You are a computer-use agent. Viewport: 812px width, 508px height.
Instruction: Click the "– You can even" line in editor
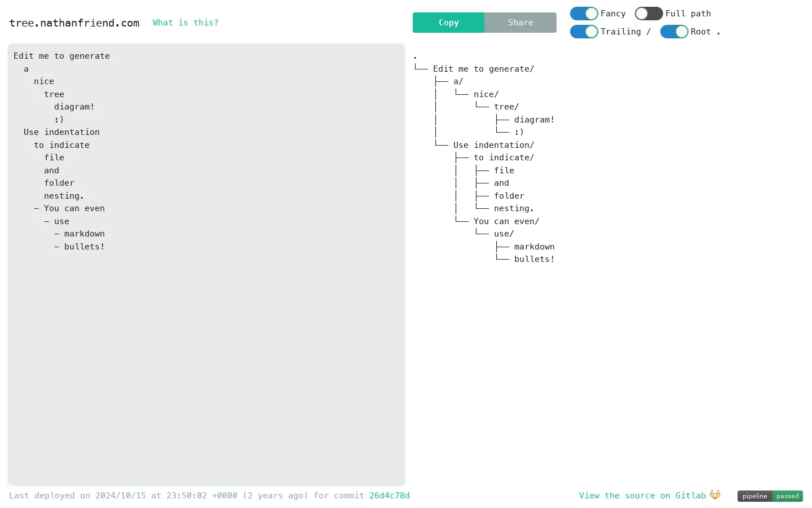(69, 208)
